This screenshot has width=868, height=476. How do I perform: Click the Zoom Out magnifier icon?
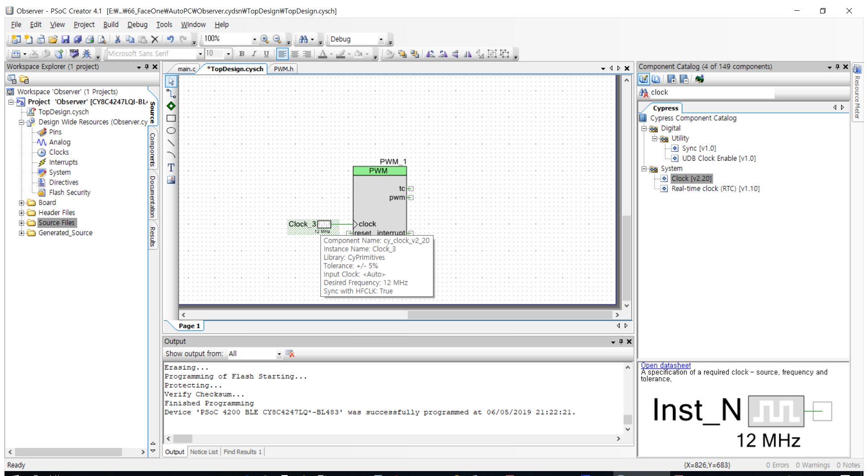(x=277, y=39)
